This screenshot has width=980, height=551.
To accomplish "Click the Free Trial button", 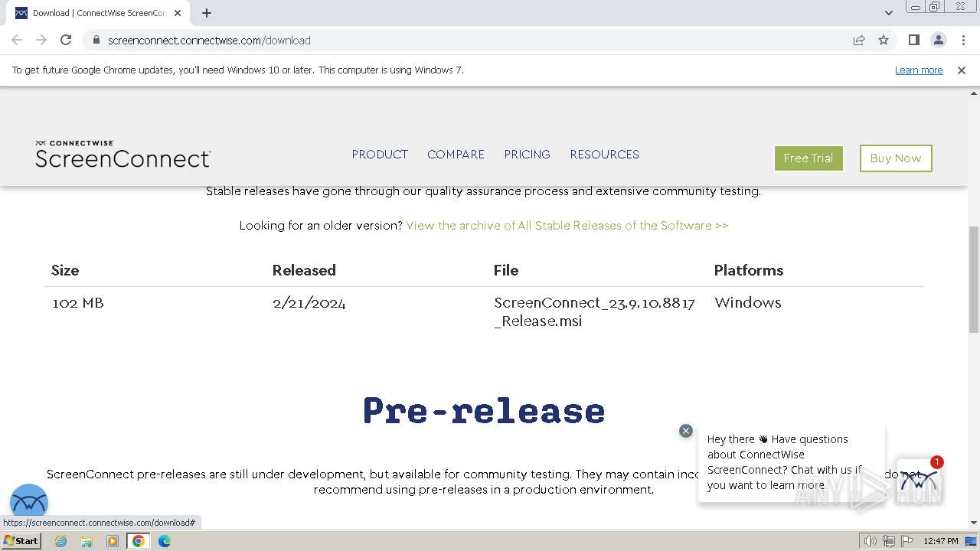I will click(x=808, y=158).
